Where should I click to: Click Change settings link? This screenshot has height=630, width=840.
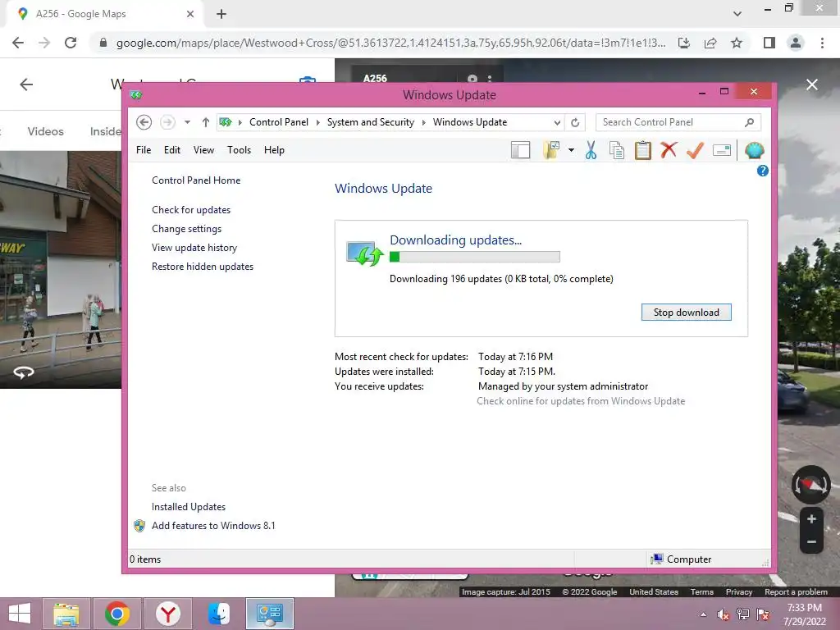[x=186, y=229]
